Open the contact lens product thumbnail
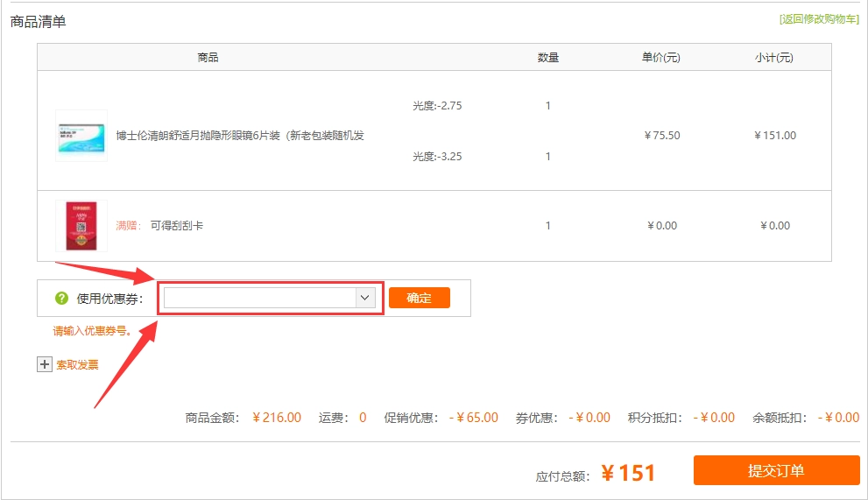Screen dimensions: 868x500 click(x=81, y=136)
